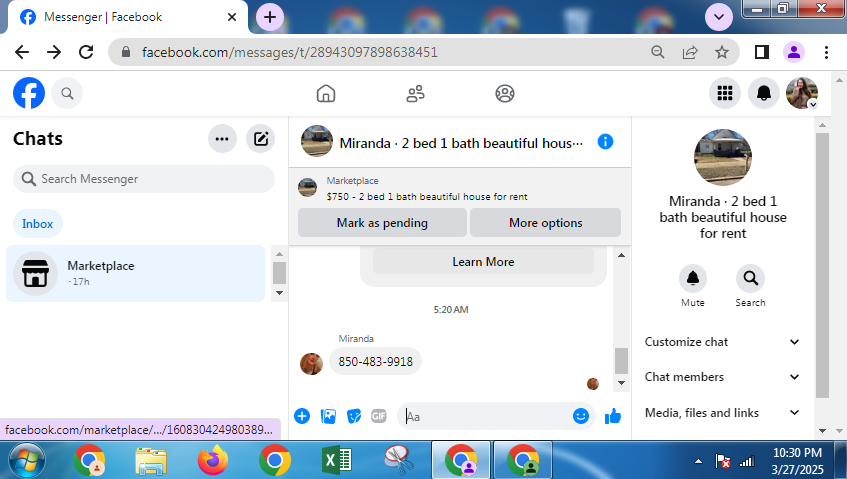Open Firefox from the taskbar
Viewport: 847px width, 479px height.
213,461
